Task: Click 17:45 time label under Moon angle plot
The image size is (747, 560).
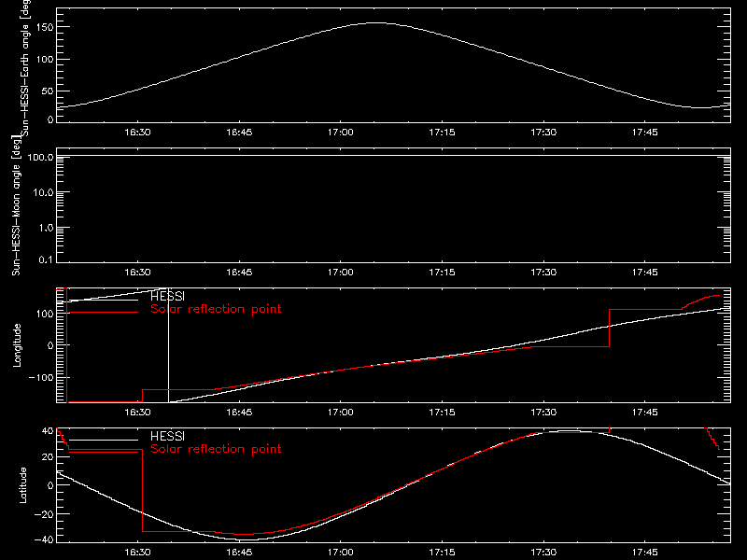Action: [645, 273]
